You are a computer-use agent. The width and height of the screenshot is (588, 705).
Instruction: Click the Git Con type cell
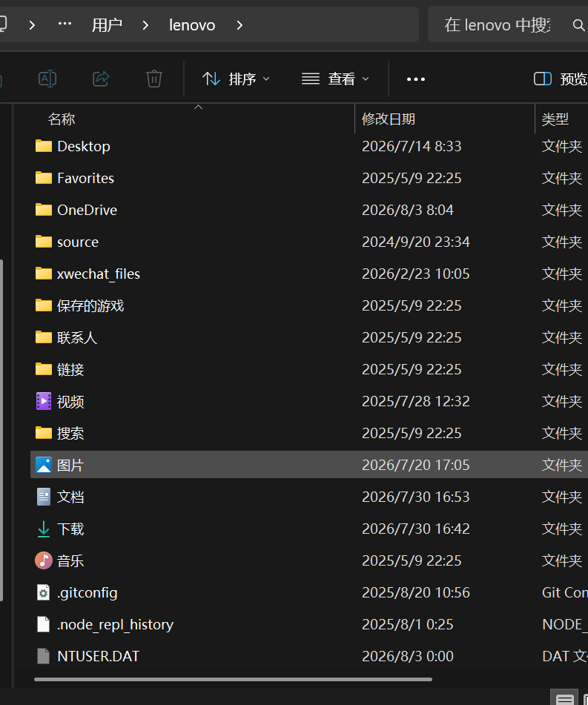[564, 593]
